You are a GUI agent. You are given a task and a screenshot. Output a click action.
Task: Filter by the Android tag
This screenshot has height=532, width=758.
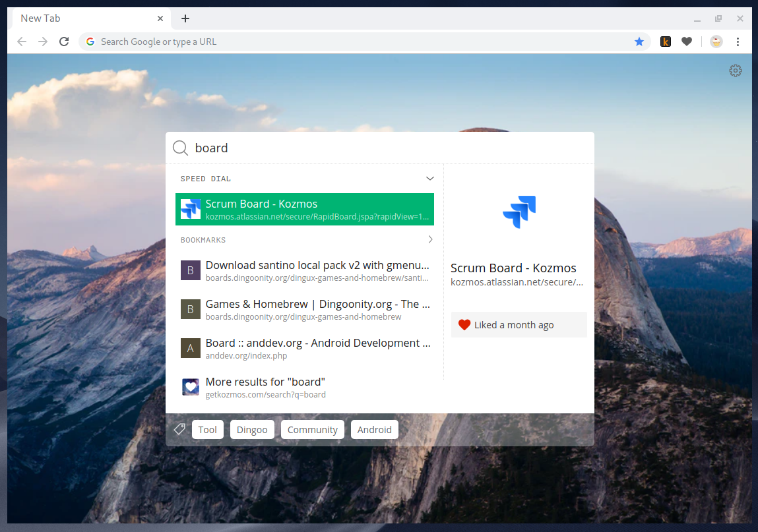[374, 430]
